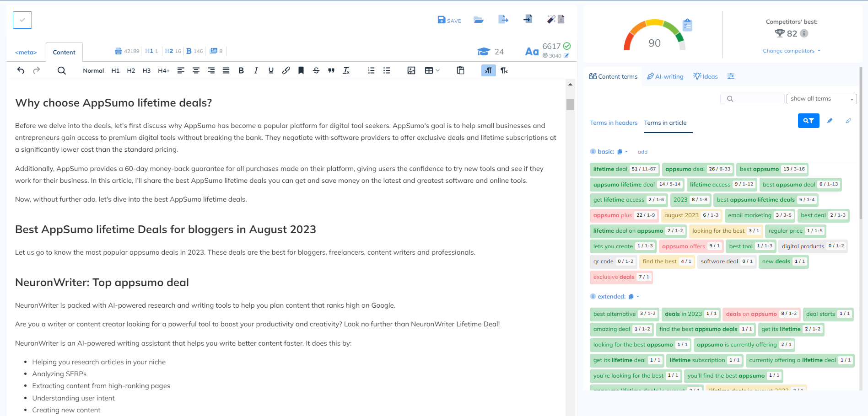The width and height of the screenshot is (868, 416).
Task: Open the search tool in the editor toolbar
Action: pyautogui.click(x=62, y=70)
